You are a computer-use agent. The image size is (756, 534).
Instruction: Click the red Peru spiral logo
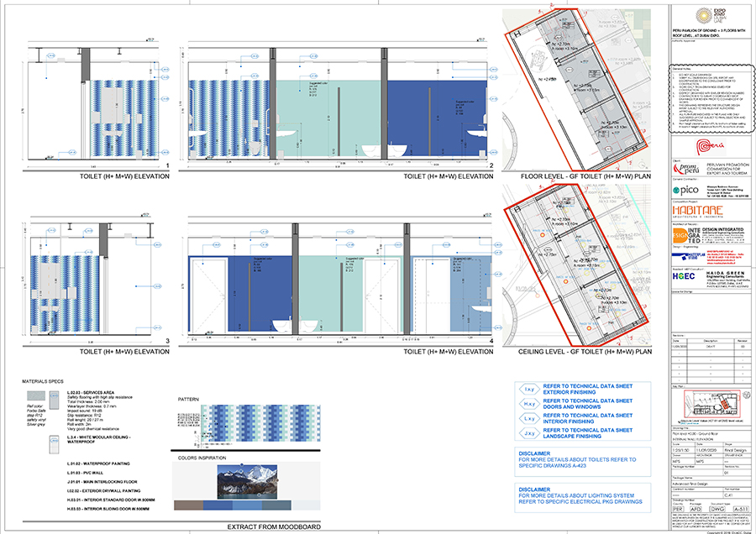pyautogui.click(x=711, y=145)
